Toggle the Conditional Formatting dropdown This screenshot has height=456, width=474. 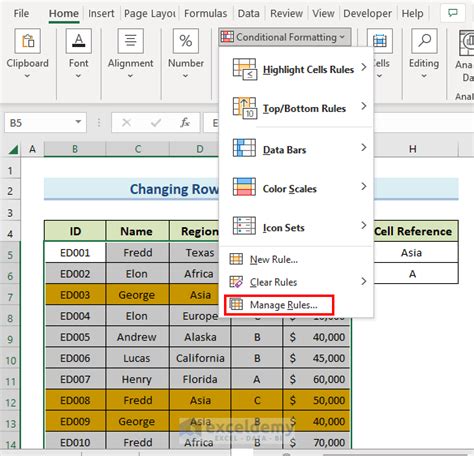285,37
